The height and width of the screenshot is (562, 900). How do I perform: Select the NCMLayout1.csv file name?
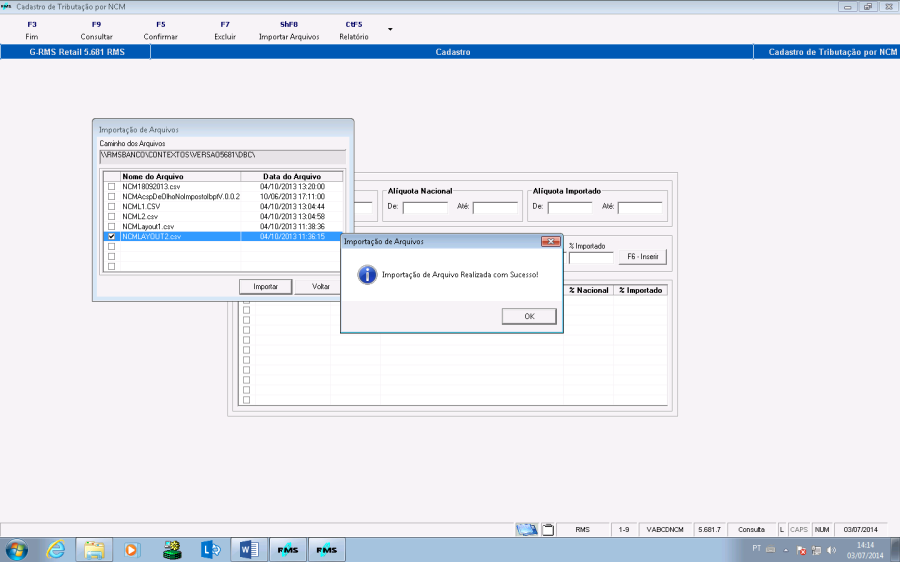point(148,227)
